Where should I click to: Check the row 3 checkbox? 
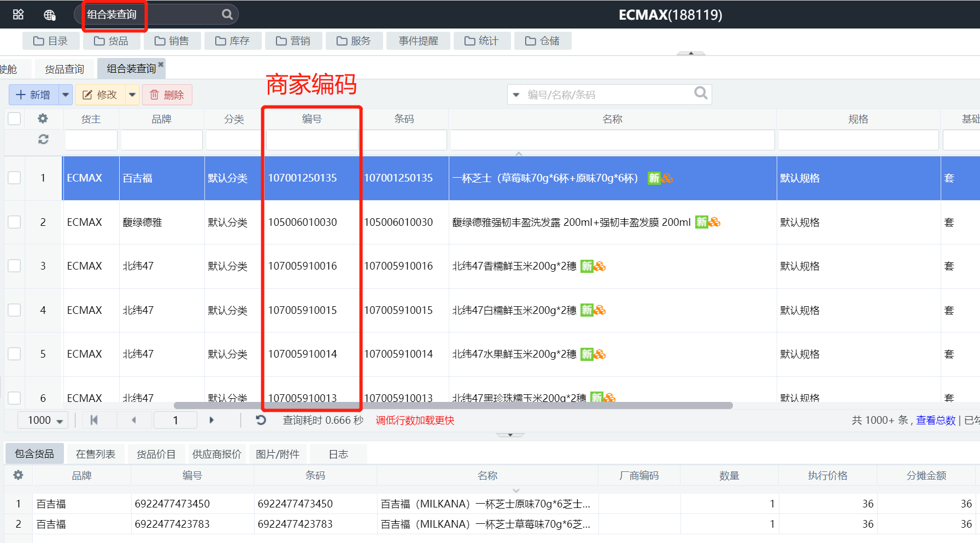click(14, 266)
